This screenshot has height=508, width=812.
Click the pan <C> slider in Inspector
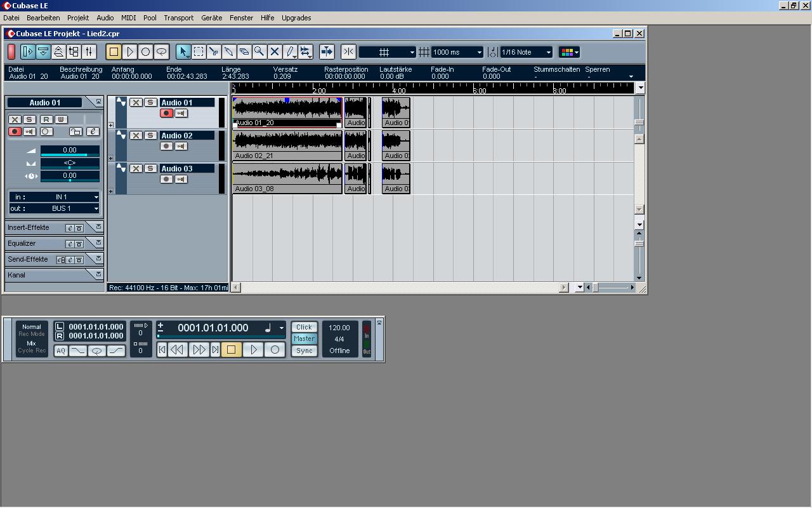pos(70,164)
